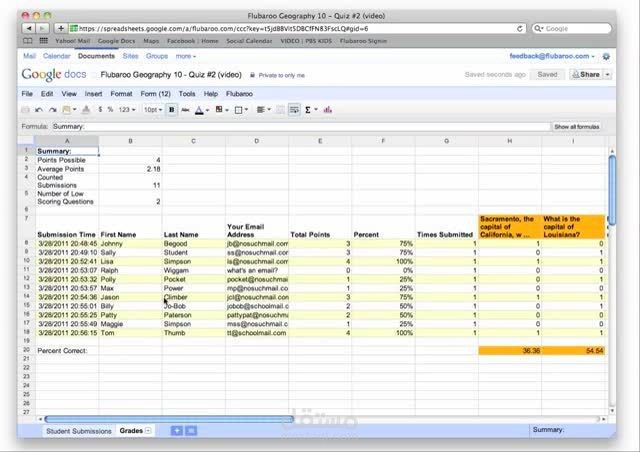Click the vertical scrollbar thumb

pos(612,190)
